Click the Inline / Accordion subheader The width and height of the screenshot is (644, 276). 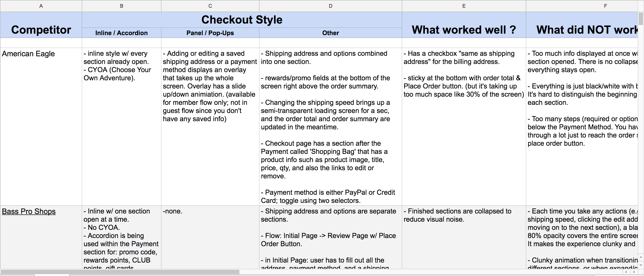[x=122, y=33]
